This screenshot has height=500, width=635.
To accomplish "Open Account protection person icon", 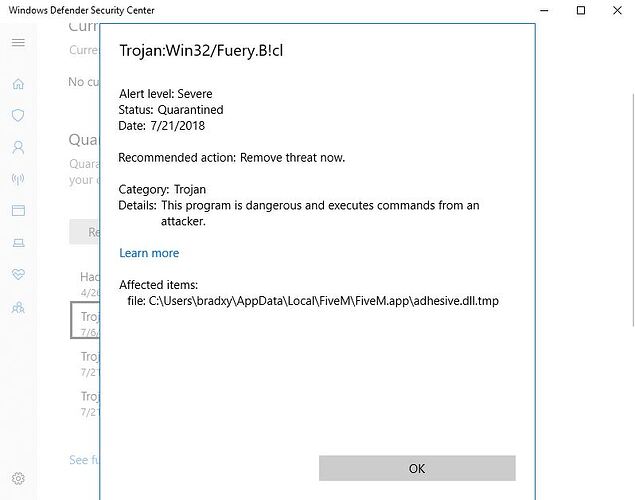I will click(18, 147).
